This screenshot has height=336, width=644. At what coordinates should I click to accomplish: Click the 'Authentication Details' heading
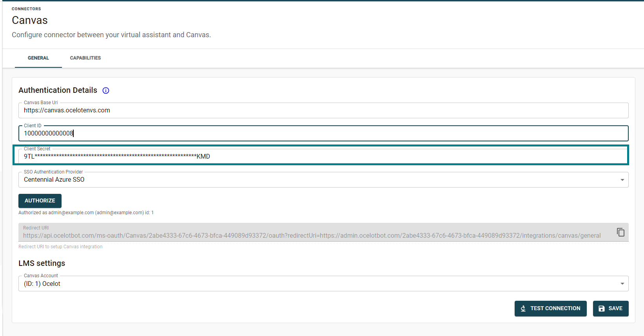[x=58, y=90]
